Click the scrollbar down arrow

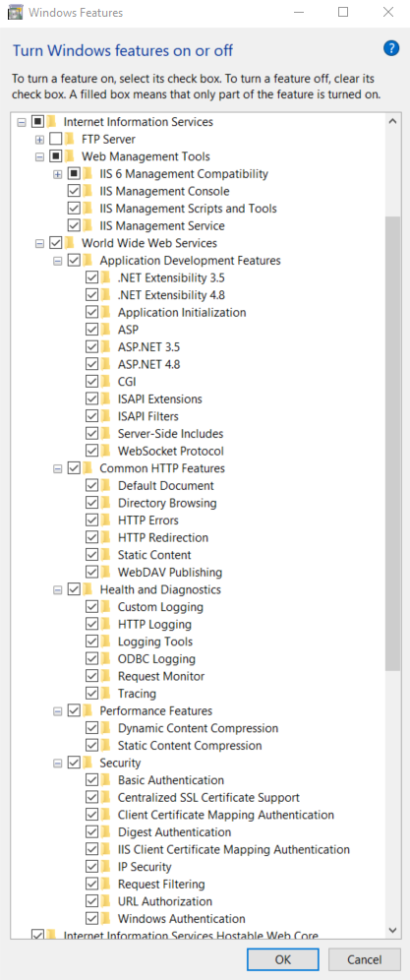tap(392, 930)
